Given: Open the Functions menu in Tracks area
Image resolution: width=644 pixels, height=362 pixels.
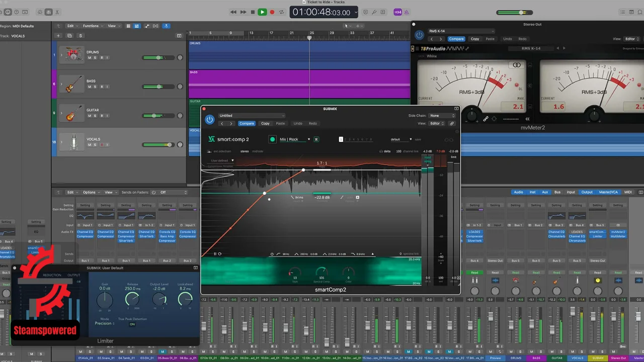Looking at the screenshot, I should pyautogui.click(x=93, y=26).
